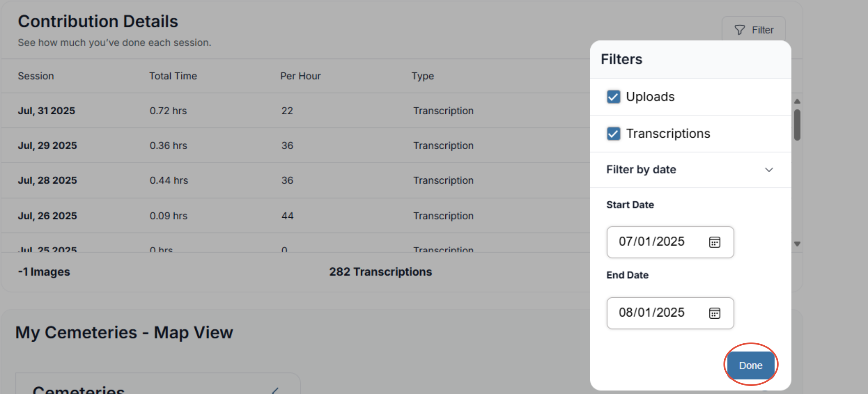Collapse the Filter by date chevron
Image resolution: width=868 pixels, height=394 pixels.
pyautogui.click(x=769, y=170)
